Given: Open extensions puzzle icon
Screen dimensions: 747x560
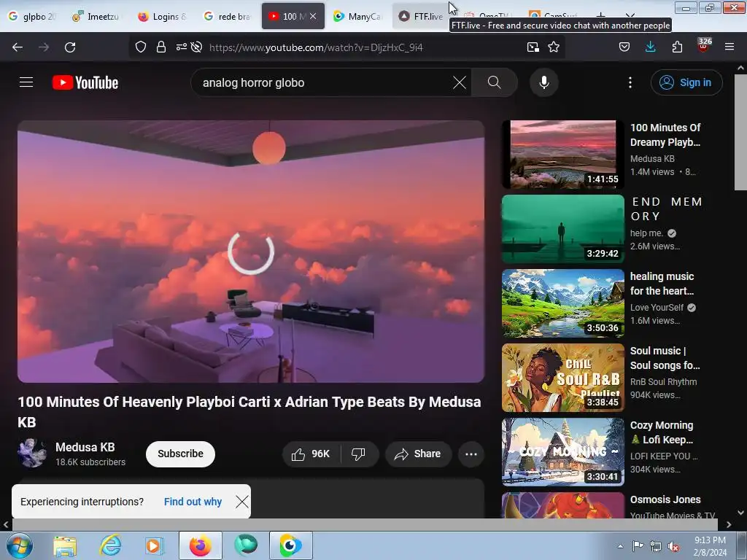Looking at the screenshot, I should [x=677, y=47].
